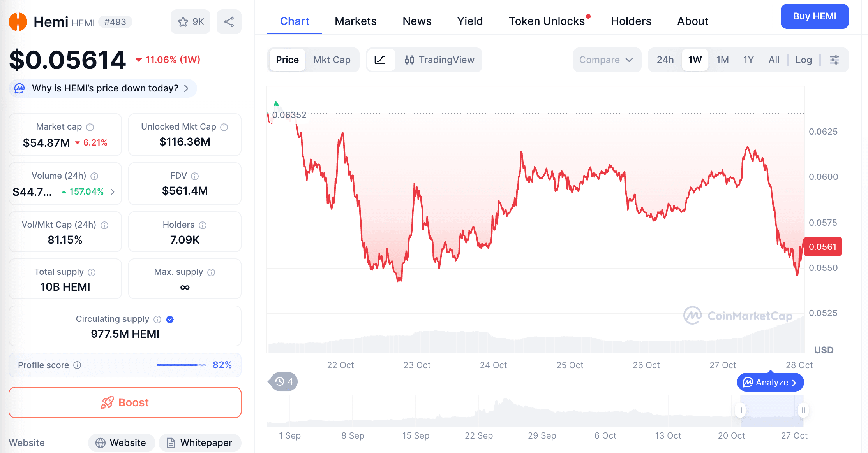
Task: Click the Profile score info icon
Action: pyautogui.click(x=78, y=365)
